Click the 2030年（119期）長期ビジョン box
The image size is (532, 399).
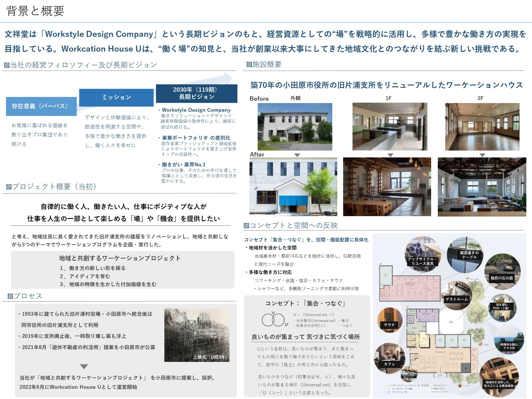coord(197,93)
